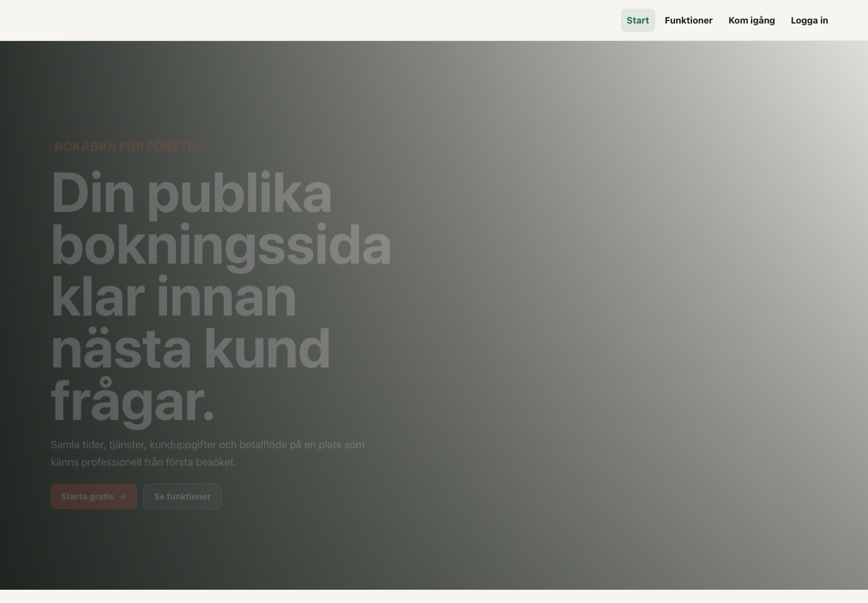Click the light footer strip at the bottom

[x=434, y=595]
